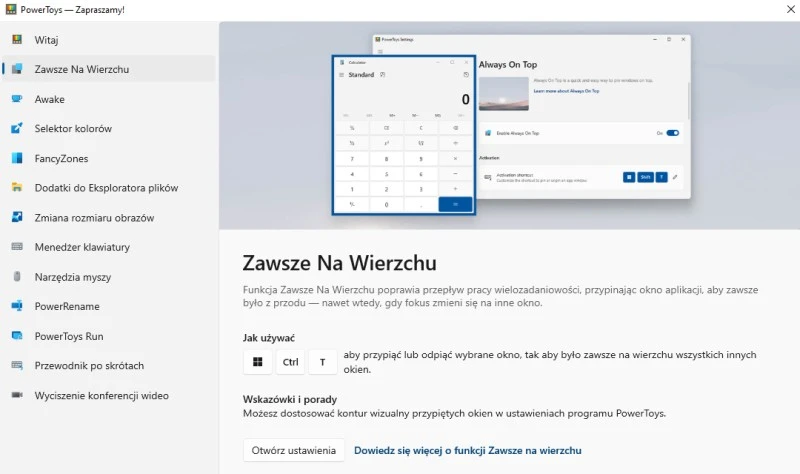
Task: Click the Dodatki do Eksploratora plików icon
Action: click(17, 188)
